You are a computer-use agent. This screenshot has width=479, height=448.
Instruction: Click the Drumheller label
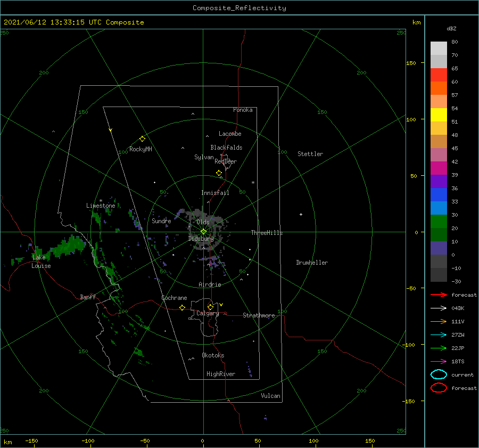pos(312,263)
